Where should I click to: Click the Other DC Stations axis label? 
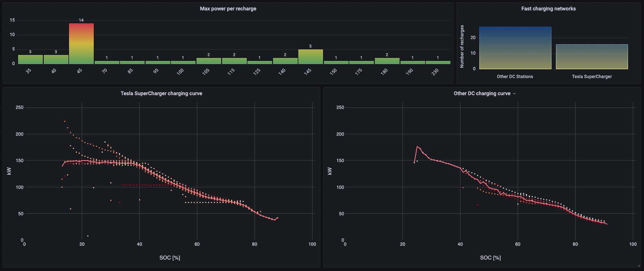point(515,77)
